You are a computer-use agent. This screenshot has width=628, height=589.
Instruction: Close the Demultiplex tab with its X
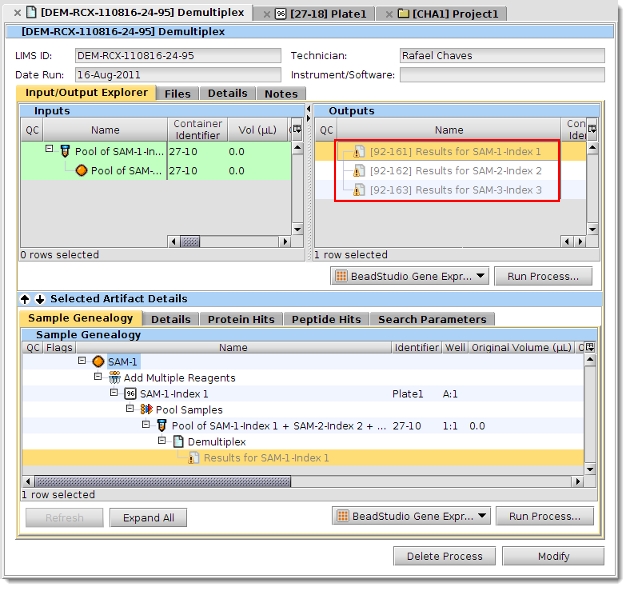point(17,13)
